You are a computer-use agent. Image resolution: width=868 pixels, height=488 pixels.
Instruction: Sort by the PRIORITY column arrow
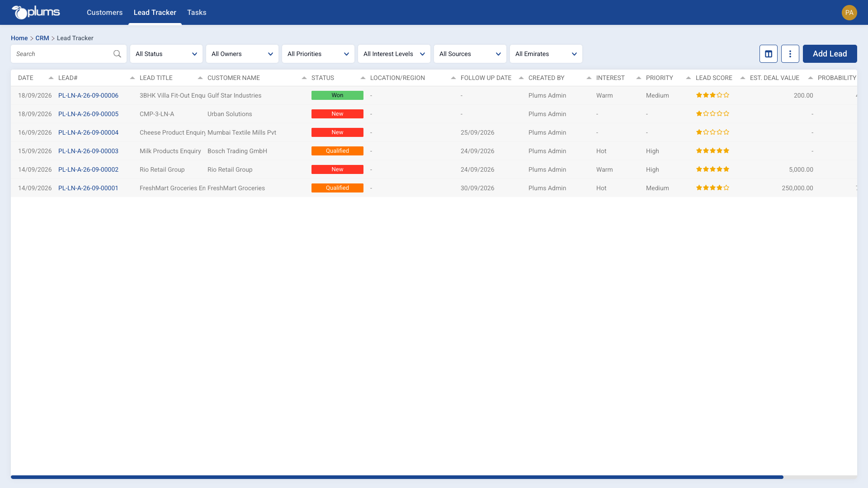coord(689,78)
